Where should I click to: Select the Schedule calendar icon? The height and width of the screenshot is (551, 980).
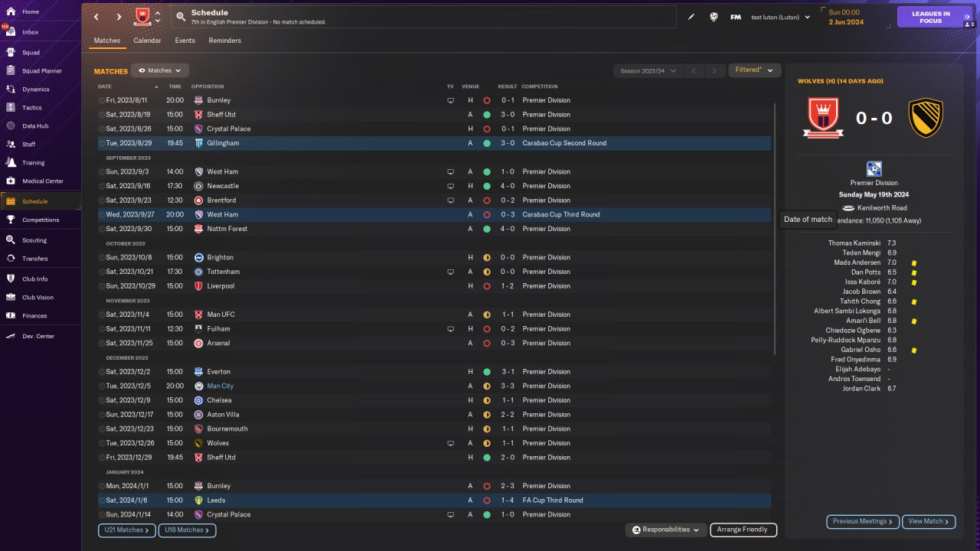pos(11,201)
